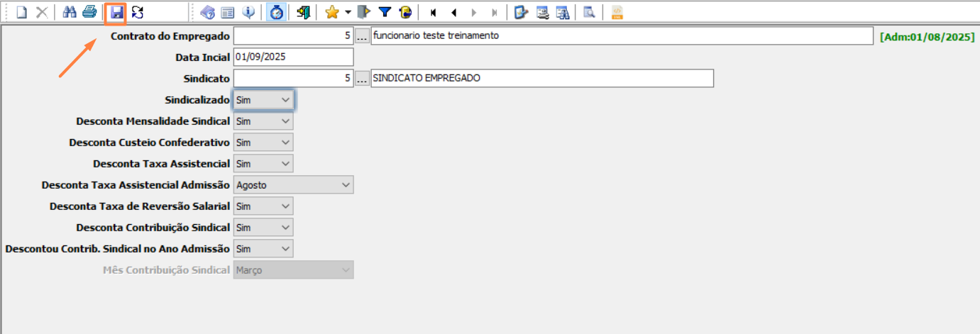Click the Sindicato code input field
Viewport: 980px width, 334px height.
point(293,78)
